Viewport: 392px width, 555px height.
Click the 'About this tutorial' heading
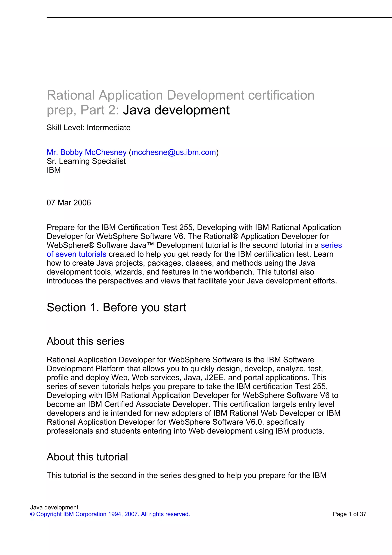87,457
